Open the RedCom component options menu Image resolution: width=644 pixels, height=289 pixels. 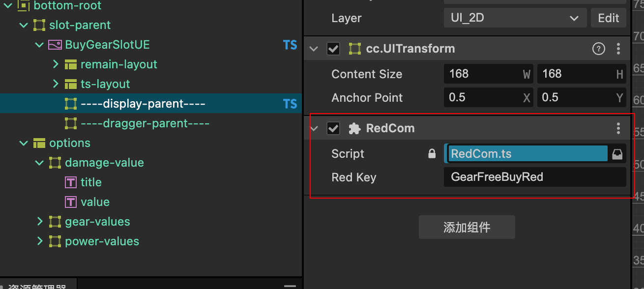[618, 128]
